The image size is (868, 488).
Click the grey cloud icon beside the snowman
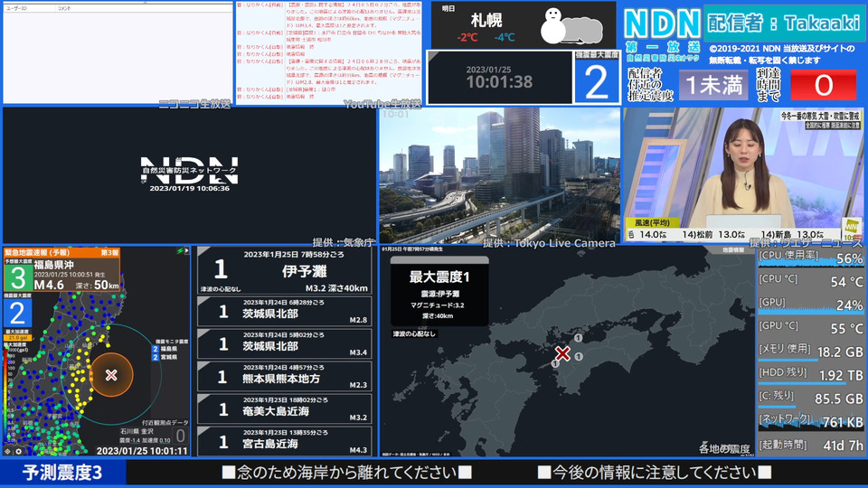click(x=583, y=31)
